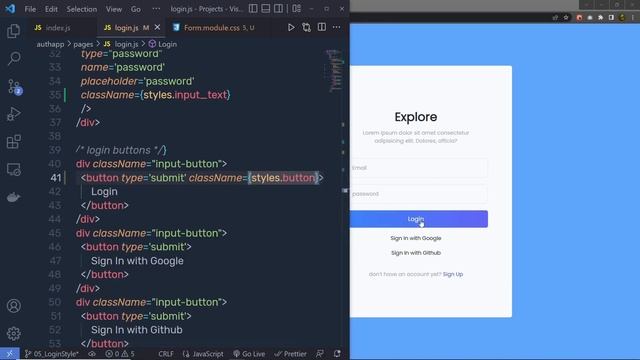Click the 05_LoginStyle branch in status bar
The height and width of the screenshot is (360, 640).
pos(51,354)
